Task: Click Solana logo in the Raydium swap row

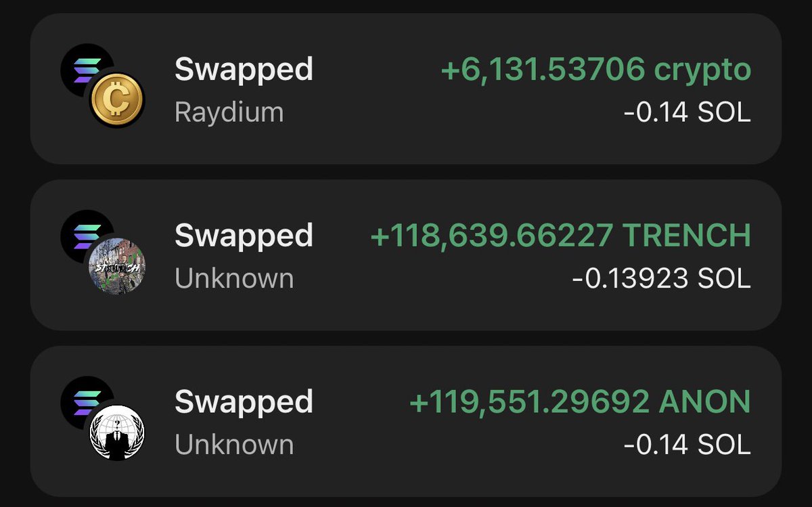Action: point(83,66)
